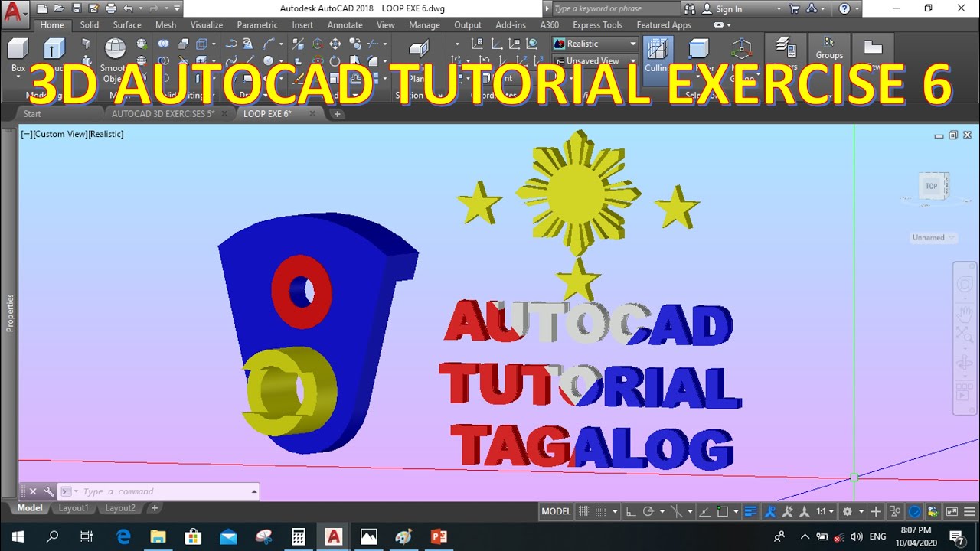Screen dimensions: 980x551
Task: Toggle Ortho mode in status bar
Action: tap(630, 511)
